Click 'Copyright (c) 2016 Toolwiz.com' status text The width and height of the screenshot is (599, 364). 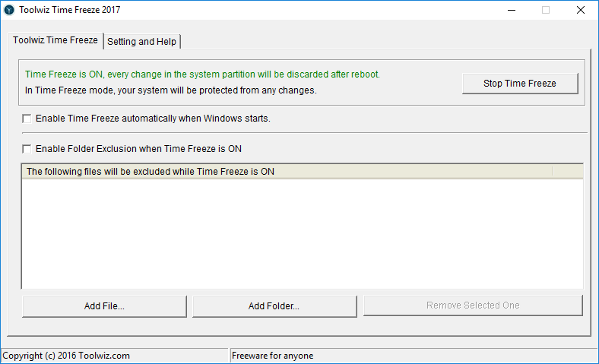[66, 356]
